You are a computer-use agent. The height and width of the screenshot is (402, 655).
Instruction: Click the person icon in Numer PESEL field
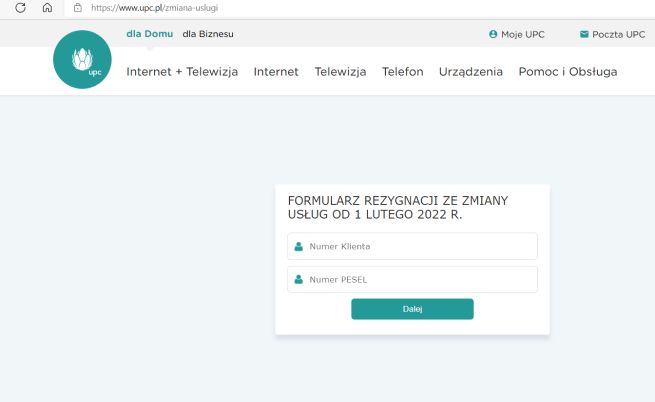298,280
